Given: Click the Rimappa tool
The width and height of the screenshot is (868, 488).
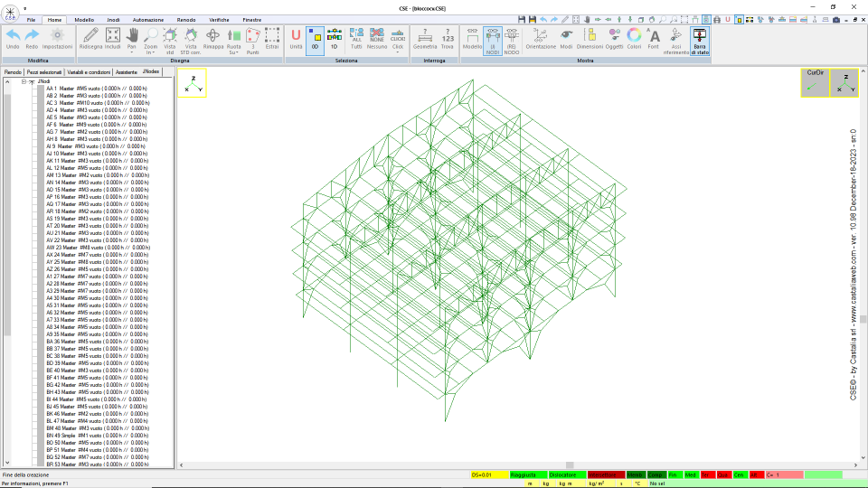Looking at the screenshot, I should click(213, 39).
